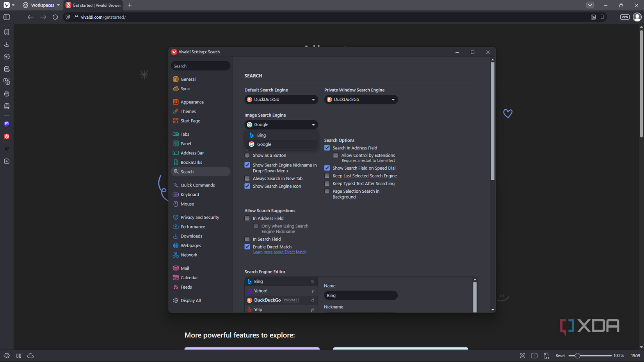
Task: Open the Notes panel in sidebar
Action: pyautogui.click(x=7, y=69)
